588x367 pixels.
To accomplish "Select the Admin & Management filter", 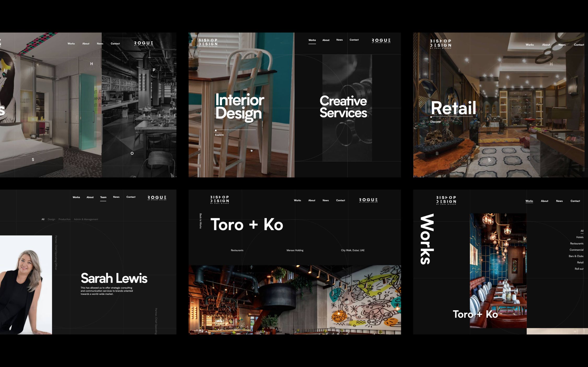I will pos(86,219).
